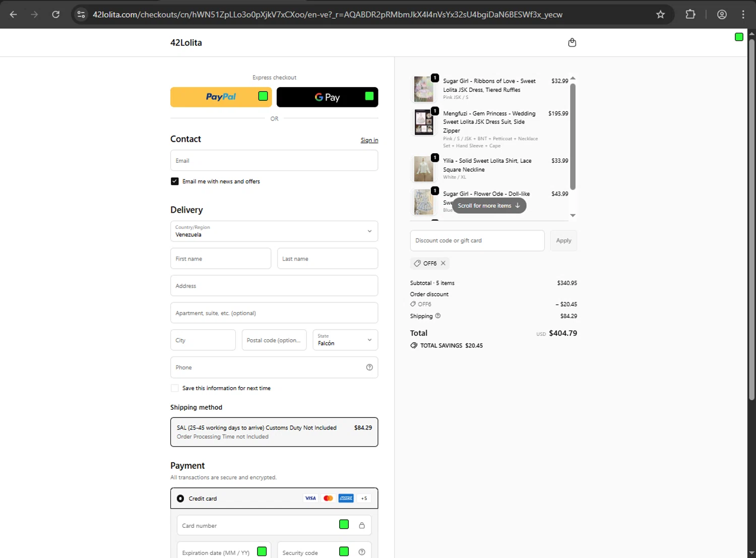Click the Mengfuzi dress price $195.99
This screenshot has width=756, height=558.
coord(558,113)
